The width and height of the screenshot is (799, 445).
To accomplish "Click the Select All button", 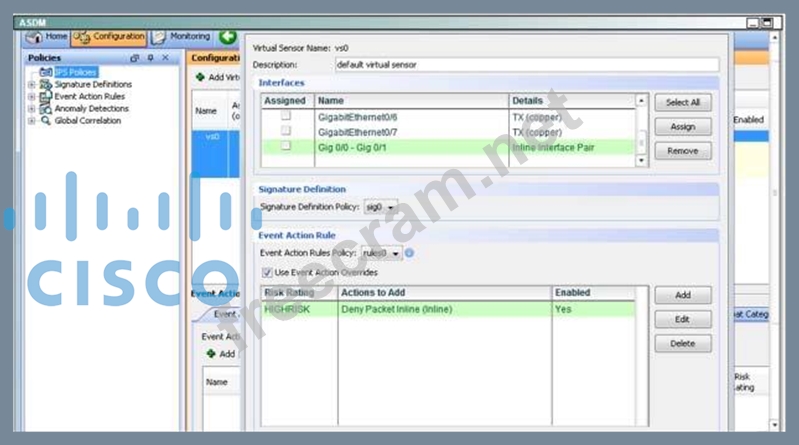I will coord(683,102).
